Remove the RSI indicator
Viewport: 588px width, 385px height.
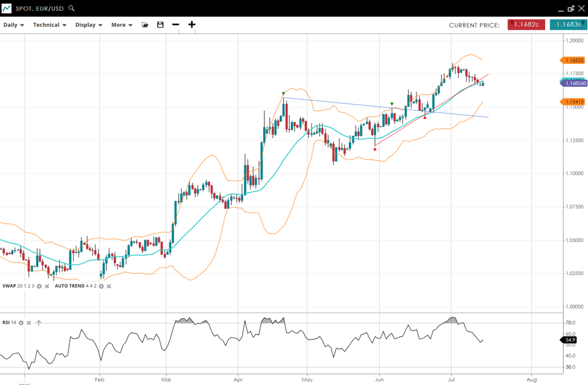(x=29, y=323)
